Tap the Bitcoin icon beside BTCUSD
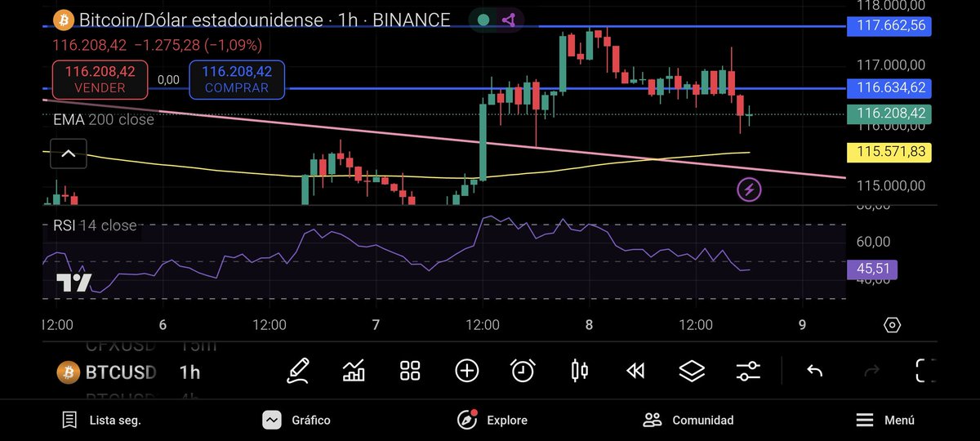Viewport: 980px width, 441px height. click(x=68, y=372)
